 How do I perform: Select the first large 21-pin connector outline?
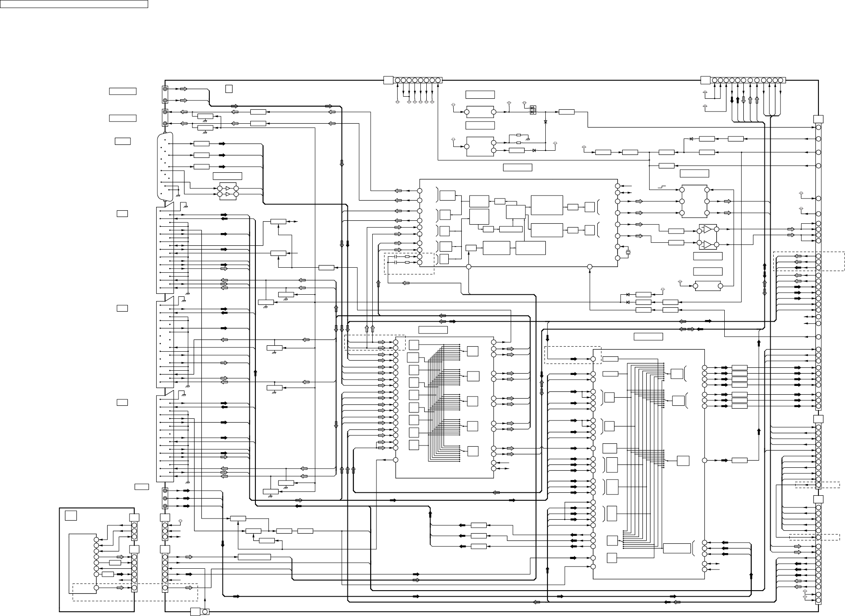coord(165,250)
